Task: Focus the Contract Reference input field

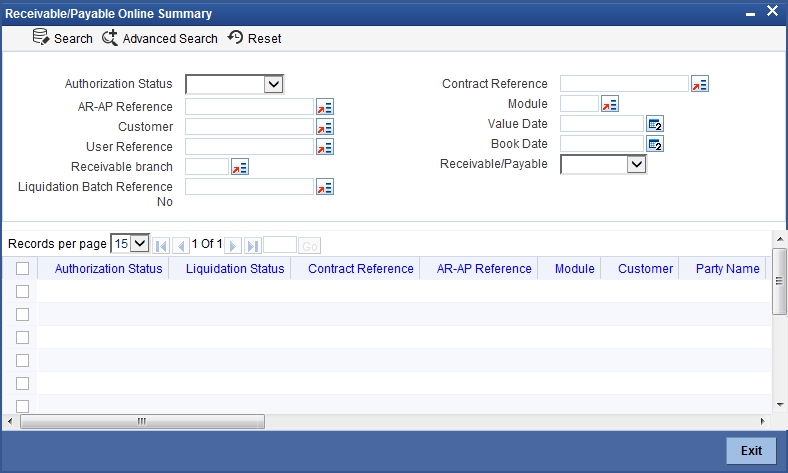Action: (x=624, y=83)
